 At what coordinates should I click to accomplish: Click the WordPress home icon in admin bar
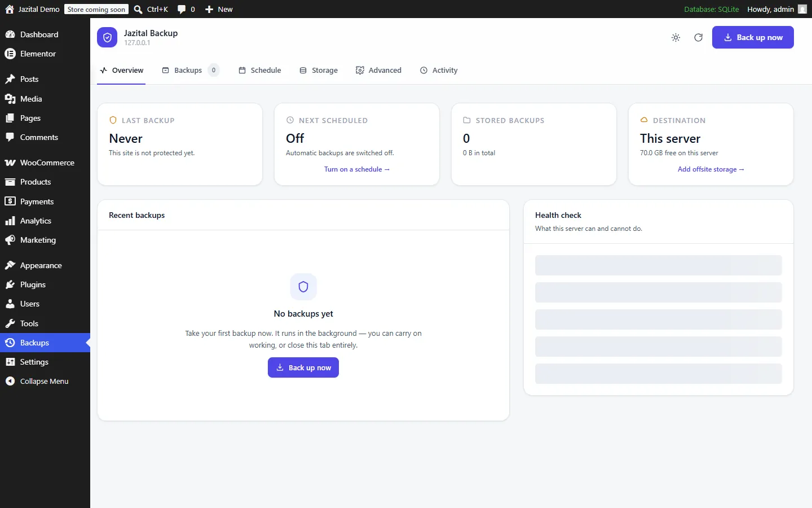coord(10,9)
